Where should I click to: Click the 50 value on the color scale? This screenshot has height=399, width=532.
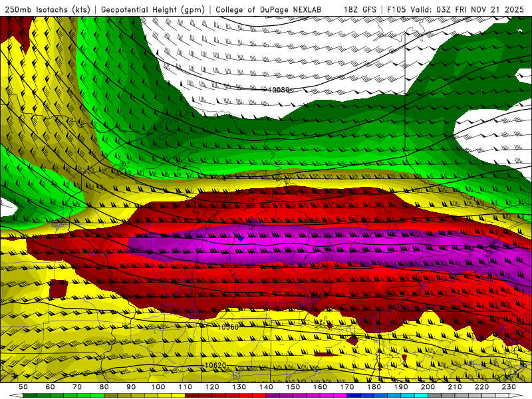(x=23, y=387)
